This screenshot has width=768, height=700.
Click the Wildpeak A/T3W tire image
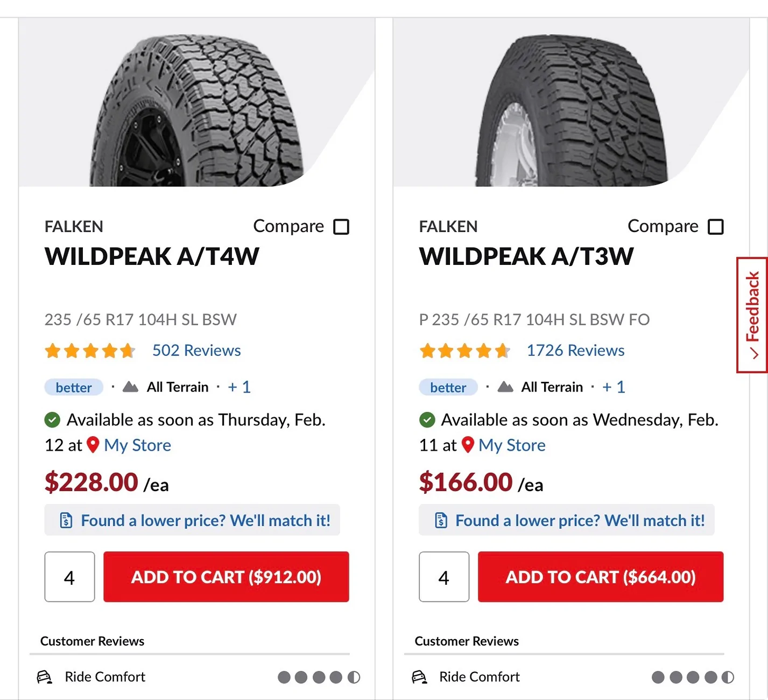click(x=571, y=110)
